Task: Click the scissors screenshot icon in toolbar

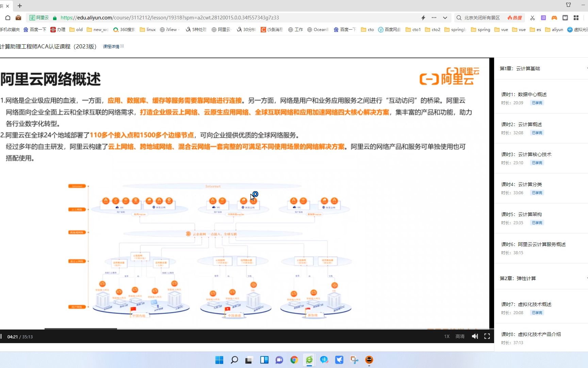Action: [533, 18]
